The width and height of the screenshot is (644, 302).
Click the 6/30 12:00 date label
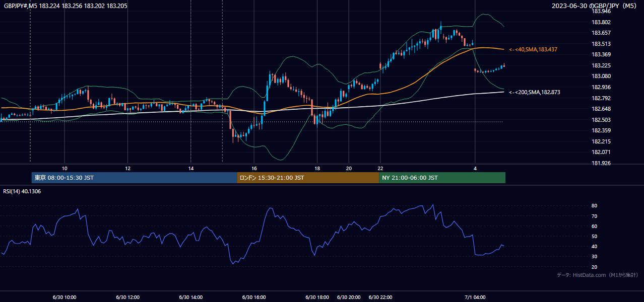[127, 297]
